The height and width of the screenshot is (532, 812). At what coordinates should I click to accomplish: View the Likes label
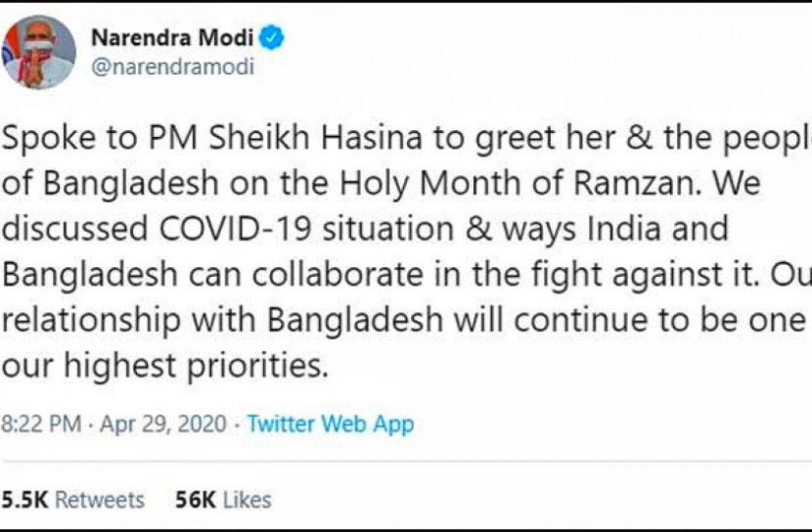click(x=247, y=500)
